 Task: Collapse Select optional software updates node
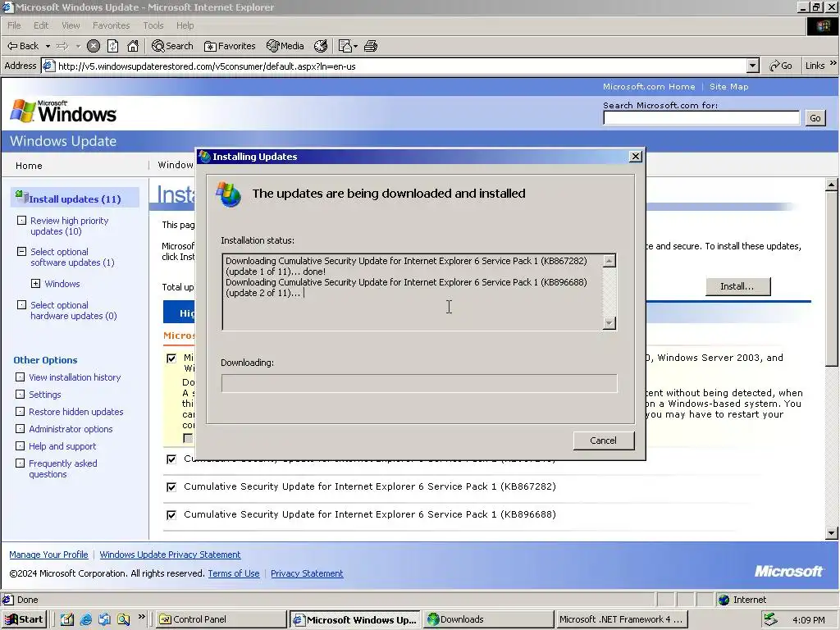[x=21, y=251]
